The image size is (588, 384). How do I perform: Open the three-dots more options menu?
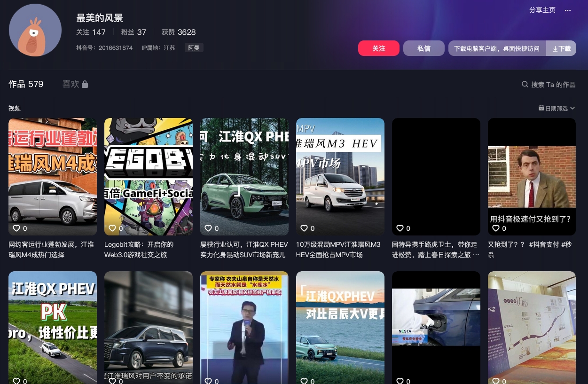tap(568, 10)
